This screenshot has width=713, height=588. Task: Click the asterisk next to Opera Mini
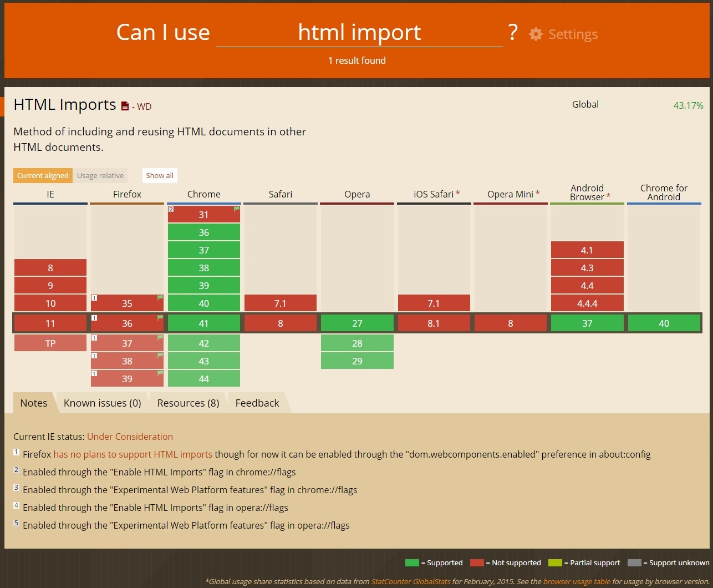click(537, 194)
